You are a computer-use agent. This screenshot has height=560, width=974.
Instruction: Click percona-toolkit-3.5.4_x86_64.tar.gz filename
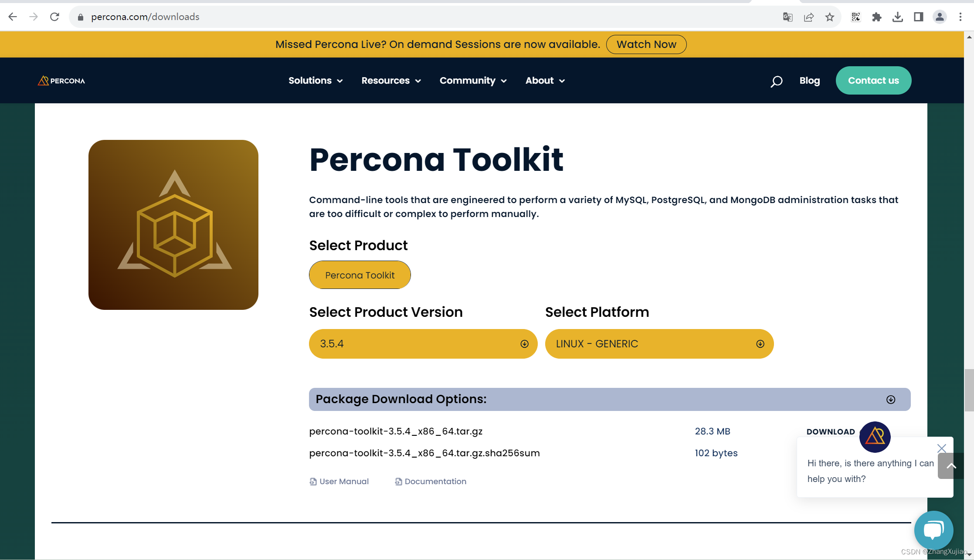coord(396,431)
